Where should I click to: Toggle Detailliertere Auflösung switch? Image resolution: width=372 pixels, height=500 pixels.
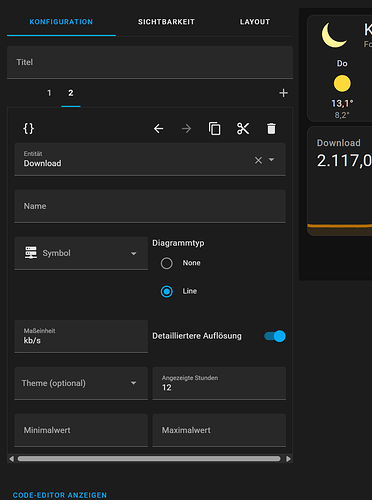(275, 336)
